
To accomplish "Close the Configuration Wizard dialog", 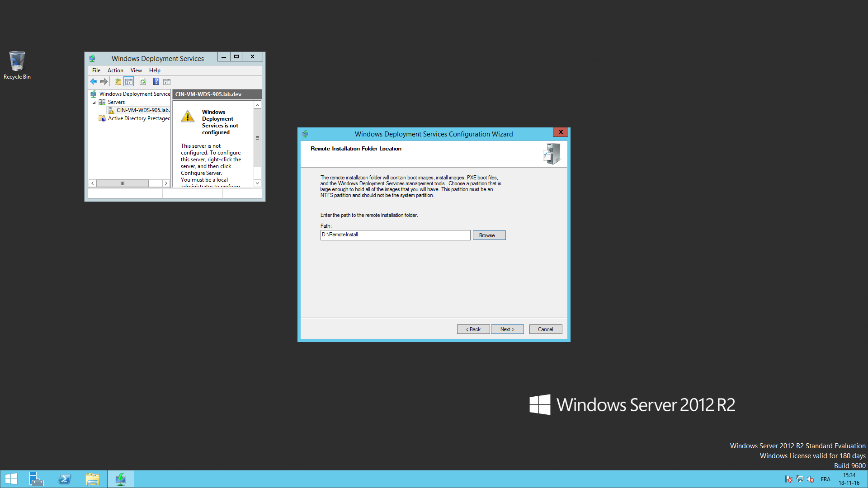I will pyautogui.click(x=561, y=132).
